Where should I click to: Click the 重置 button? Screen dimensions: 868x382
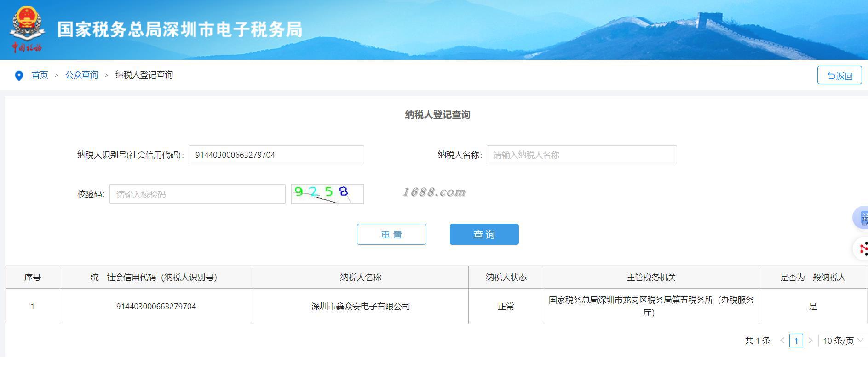point(391,234)
